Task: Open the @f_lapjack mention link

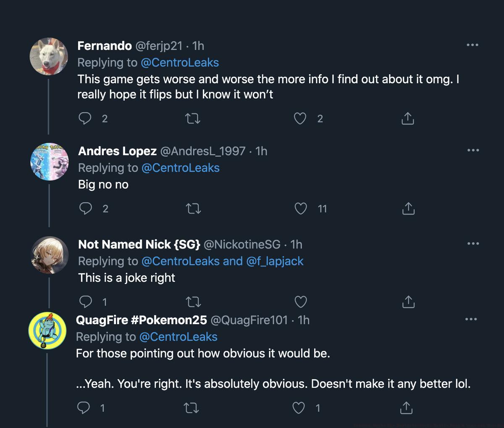Action: [x=275, y=261]
